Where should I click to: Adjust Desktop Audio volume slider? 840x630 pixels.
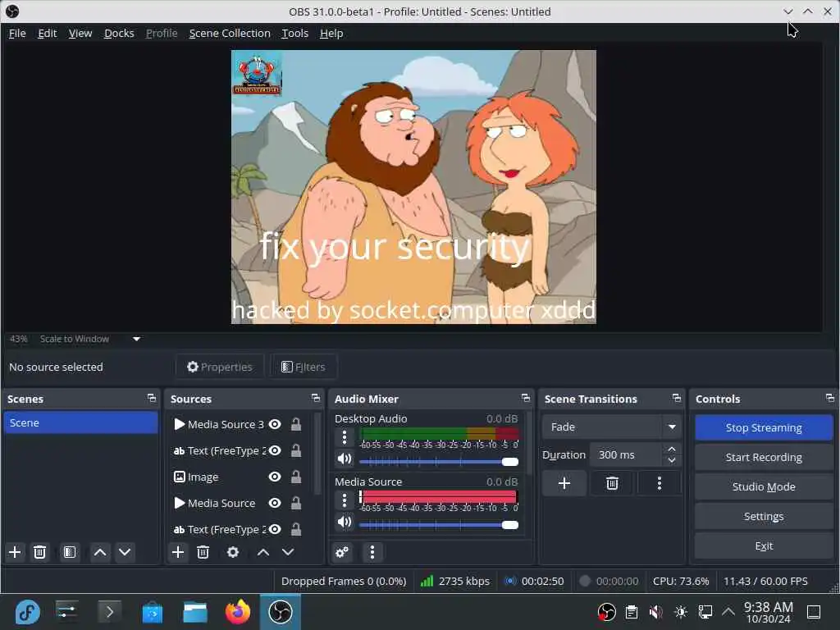coord(439,462)
